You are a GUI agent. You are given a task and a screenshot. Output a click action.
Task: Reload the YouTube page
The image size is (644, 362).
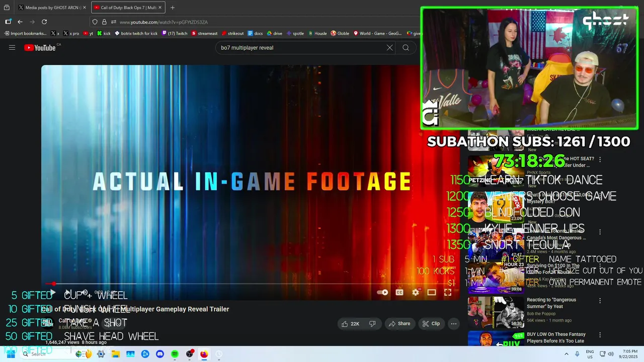(44, 22)
